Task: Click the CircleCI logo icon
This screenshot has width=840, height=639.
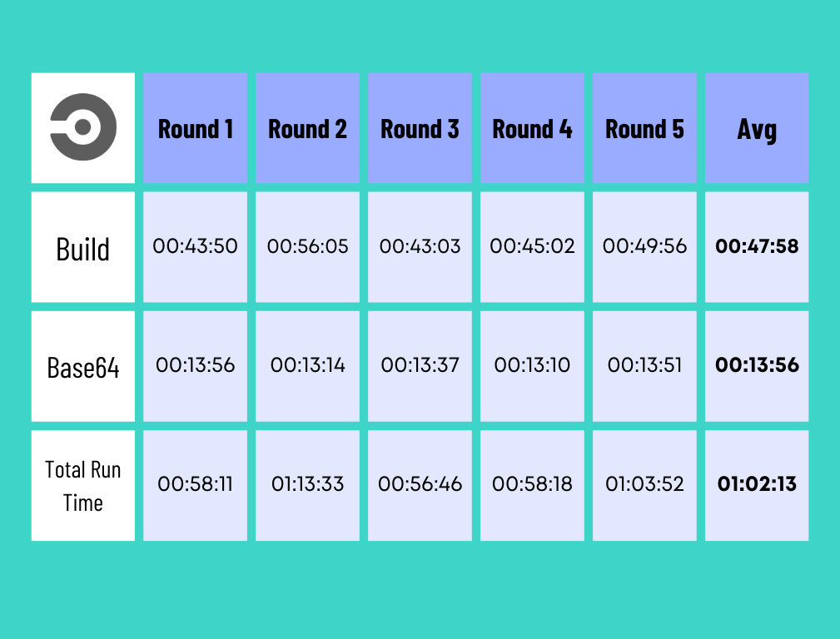Action: [x=83, y=128]
